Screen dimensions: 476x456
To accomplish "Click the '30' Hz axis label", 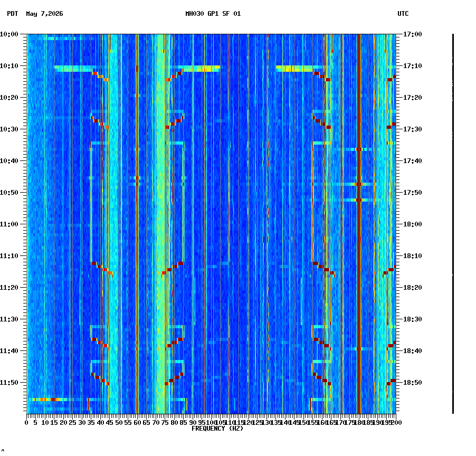I will [x=82, y=423].
